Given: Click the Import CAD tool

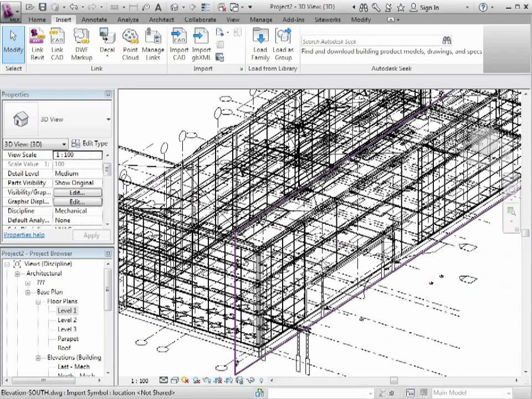Looking at the screenshot, I should [179, 44].
